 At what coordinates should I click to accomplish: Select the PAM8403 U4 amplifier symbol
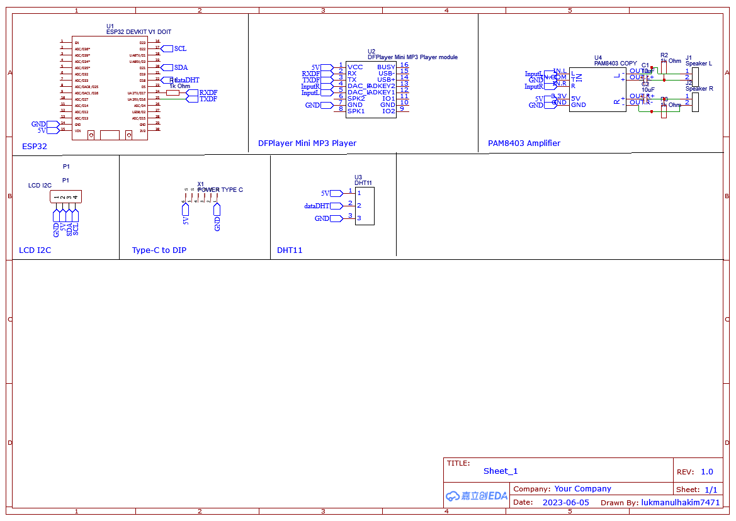pos(598,89)
